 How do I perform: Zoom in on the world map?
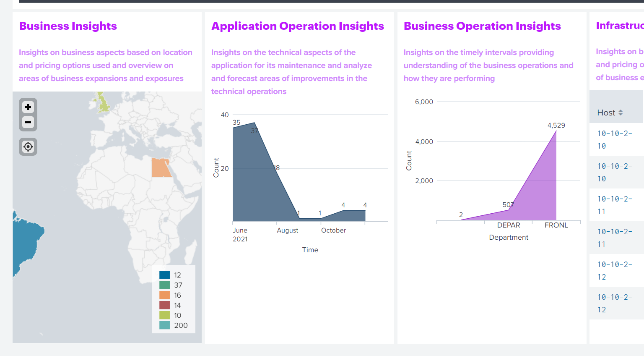[x=28, y=107]
